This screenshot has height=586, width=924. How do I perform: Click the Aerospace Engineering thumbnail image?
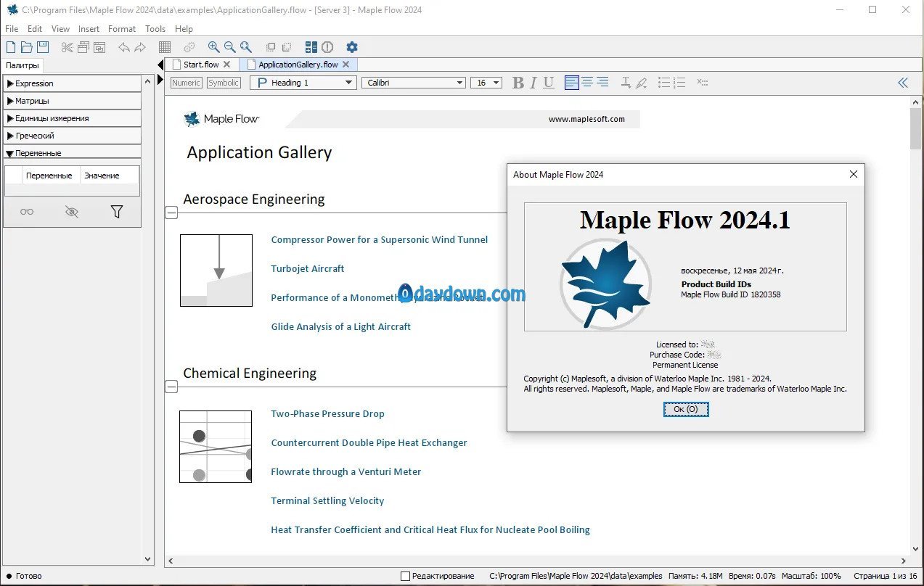(216, 271)
